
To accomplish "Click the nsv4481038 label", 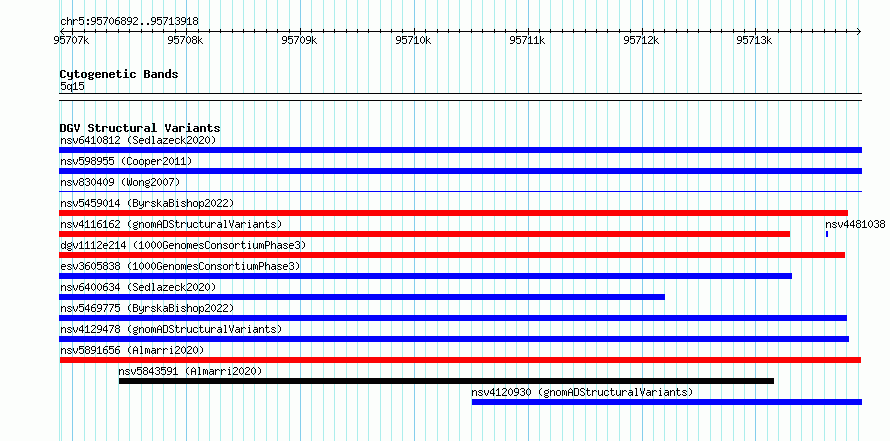I will click(x=855, y=224).
